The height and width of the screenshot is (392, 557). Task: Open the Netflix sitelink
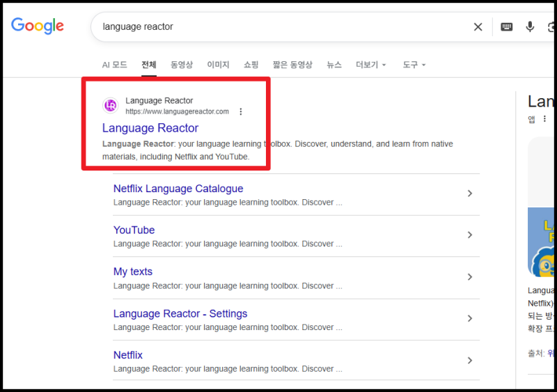[x=128, y=355]
